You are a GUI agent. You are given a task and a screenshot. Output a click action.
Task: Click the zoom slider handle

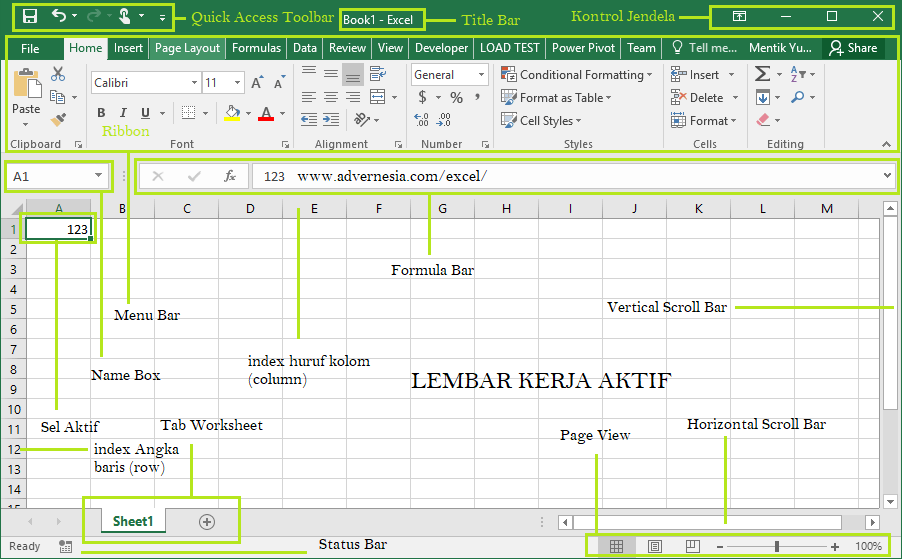coord(777,546)
